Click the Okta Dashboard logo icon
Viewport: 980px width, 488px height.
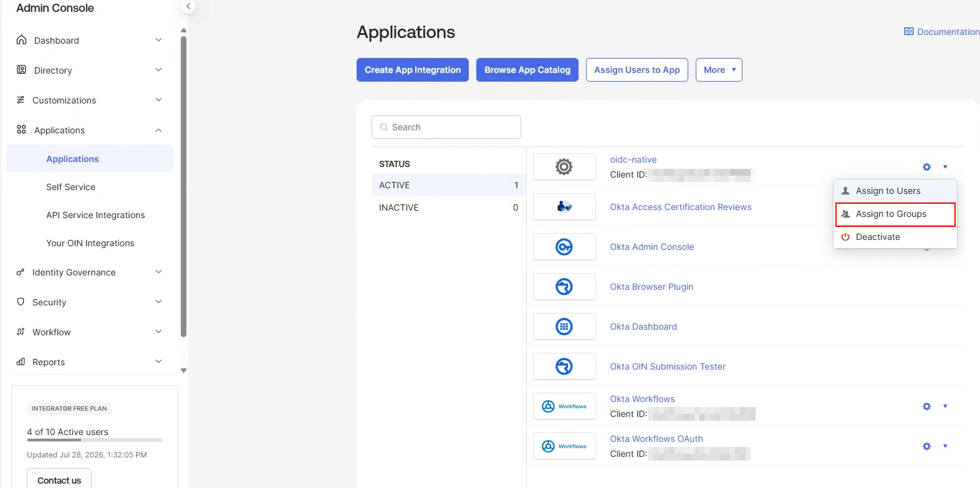tap(564, 327)
